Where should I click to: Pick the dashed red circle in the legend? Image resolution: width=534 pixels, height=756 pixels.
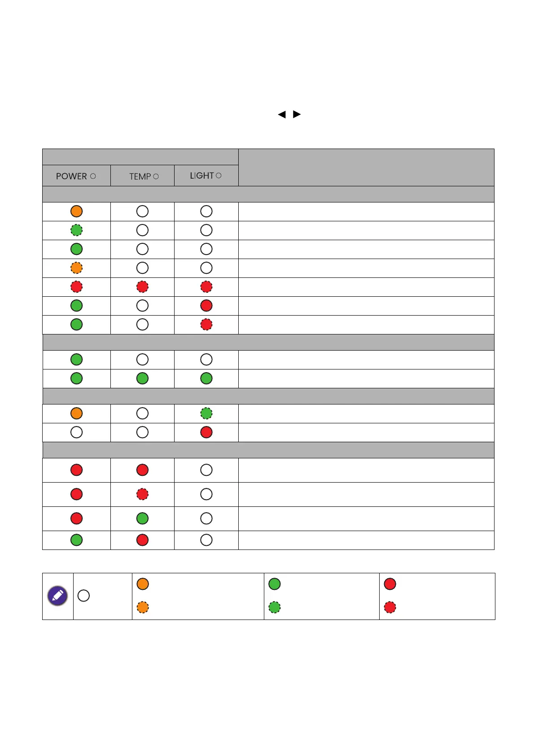(x=390, y=607)
